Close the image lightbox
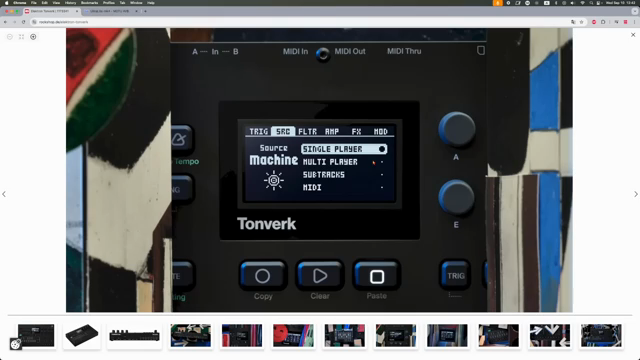Viewport: 640px width, 360px height. tap(633, 35)
